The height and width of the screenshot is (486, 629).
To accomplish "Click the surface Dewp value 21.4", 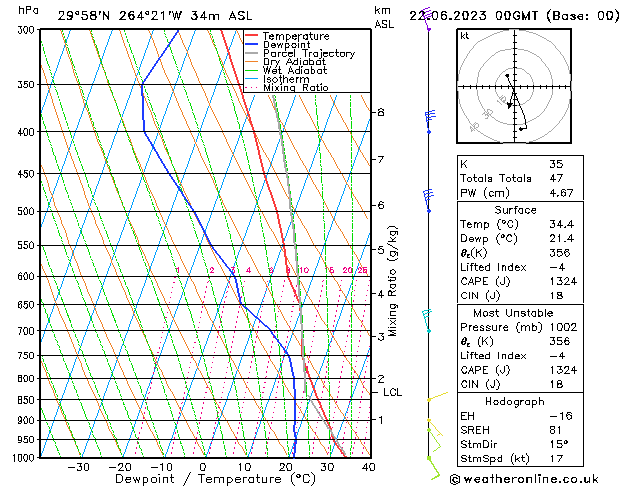I will click(562, 239).
